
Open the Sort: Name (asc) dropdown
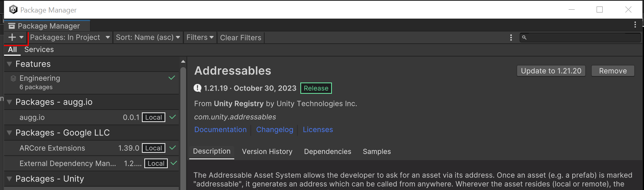tap(148, 38)
